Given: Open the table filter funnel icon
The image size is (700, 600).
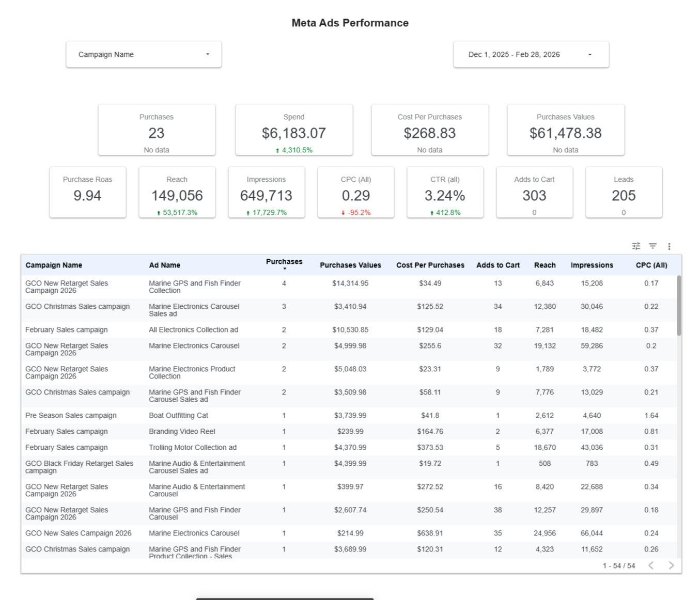Looking at the screenshot, I should tap(652, 246).
